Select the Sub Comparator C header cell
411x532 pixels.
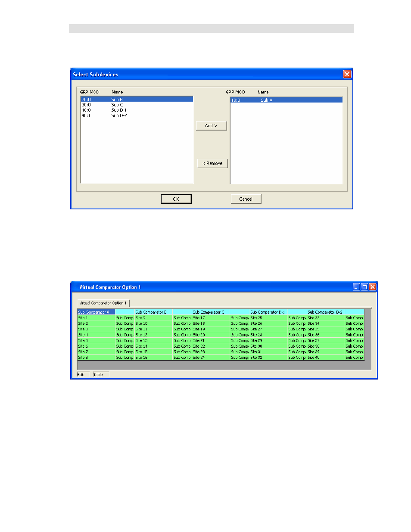[x=211, y=312]
